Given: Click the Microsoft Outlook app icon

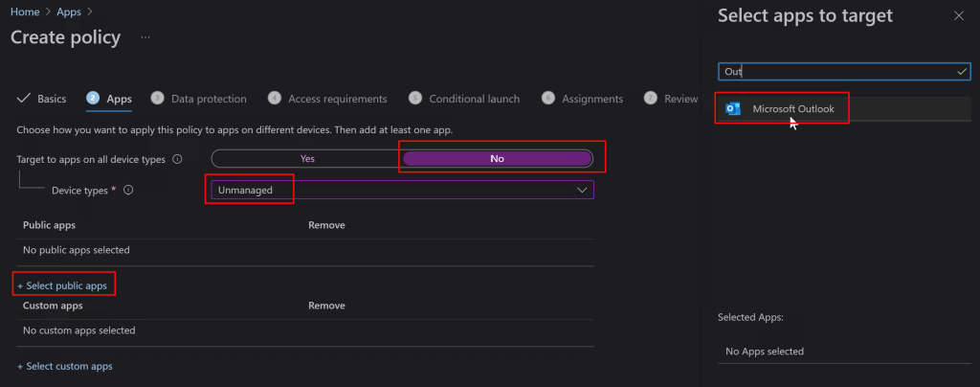Looking at the screenshot, I should [x=733, y=109].
